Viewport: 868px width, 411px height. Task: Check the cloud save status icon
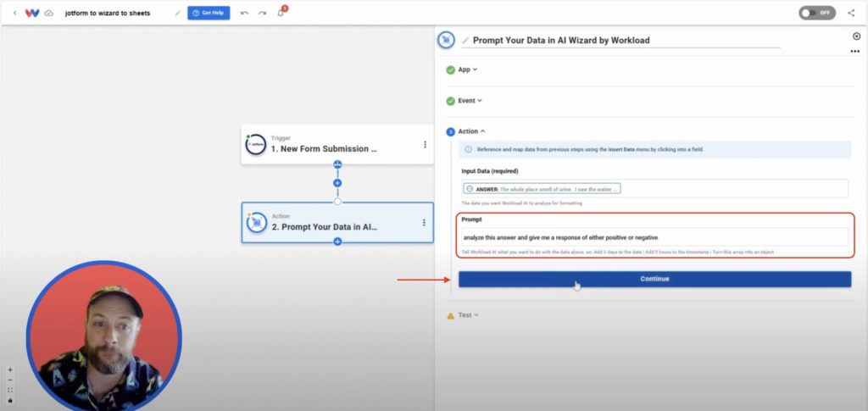coord(48,13)
